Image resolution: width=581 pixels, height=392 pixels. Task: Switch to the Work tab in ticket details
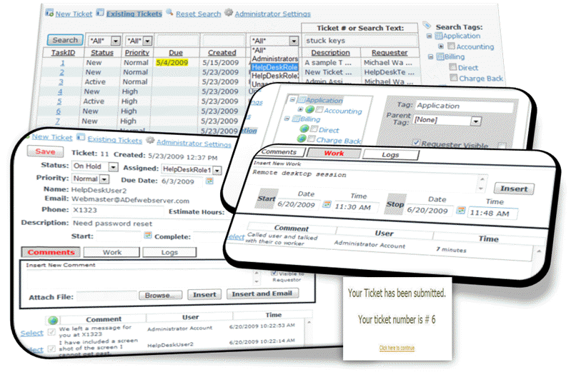[112, 252]
